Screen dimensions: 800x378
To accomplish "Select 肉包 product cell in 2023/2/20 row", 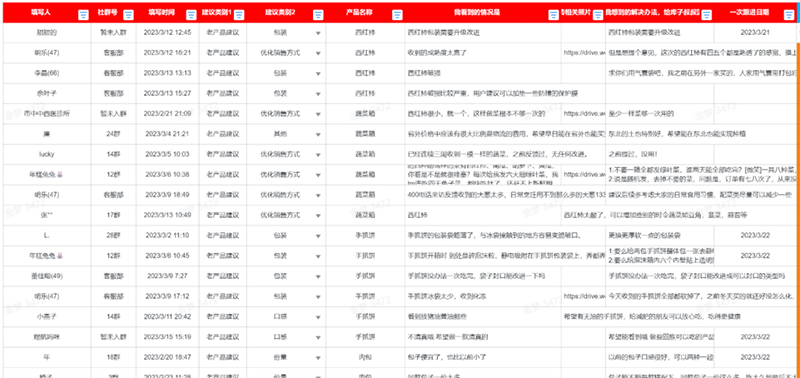I will (x=365, y=357).
